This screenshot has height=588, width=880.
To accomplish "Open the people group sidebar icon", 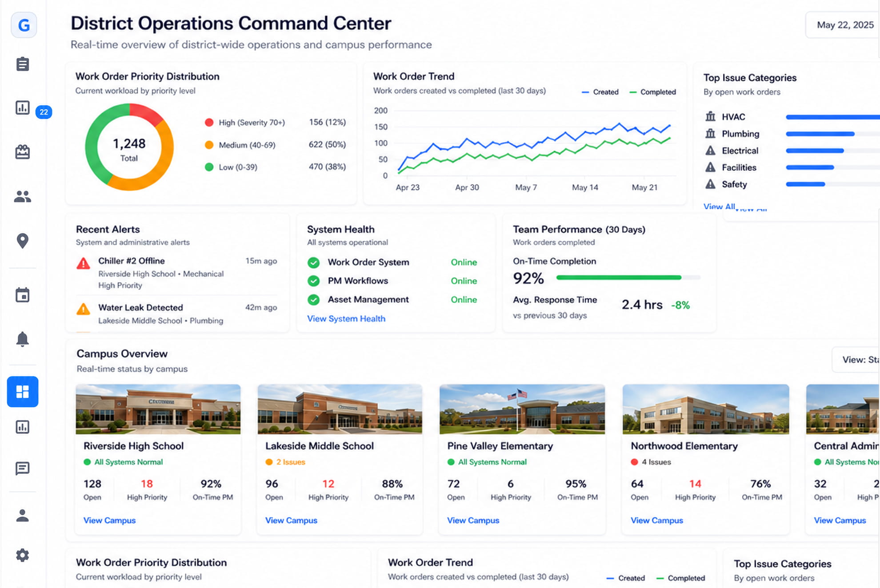I will point(23,196).
